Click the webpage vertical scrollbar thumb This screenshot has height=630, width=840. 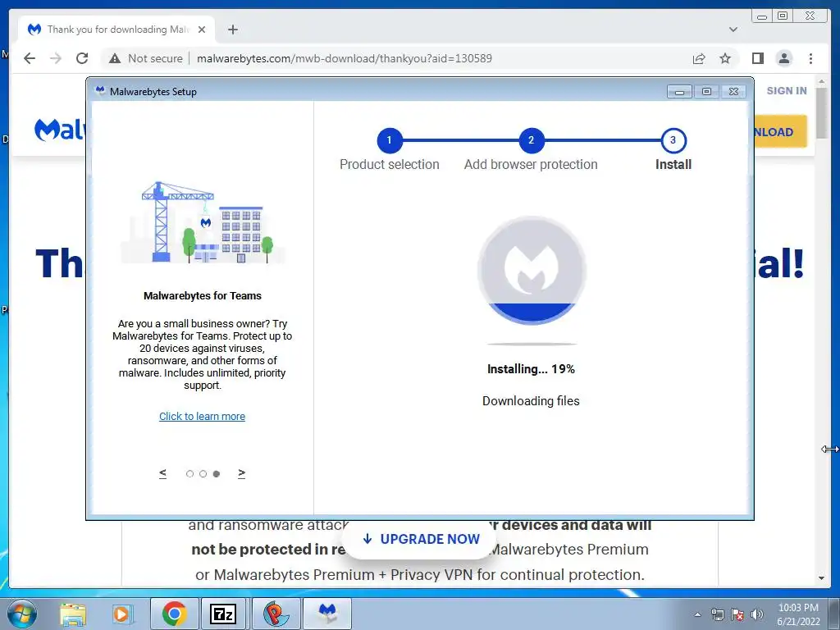[x=821, y=113]
